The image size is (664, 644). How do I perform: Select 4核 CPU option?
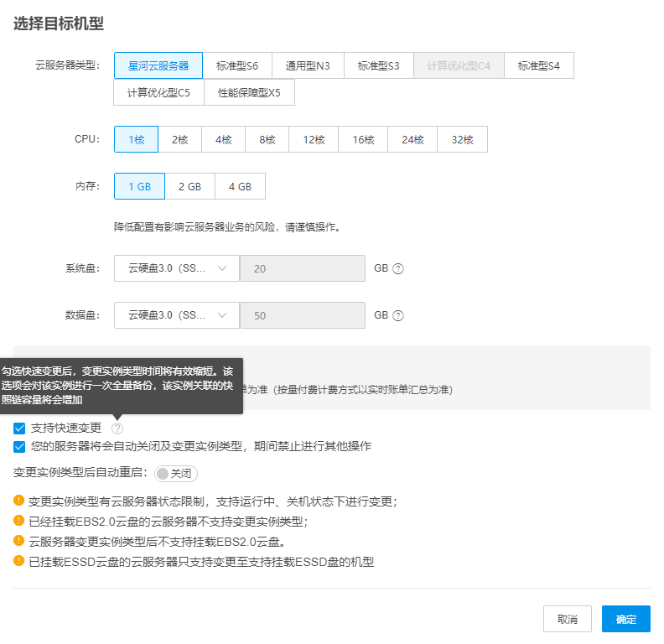click(223, 140)
